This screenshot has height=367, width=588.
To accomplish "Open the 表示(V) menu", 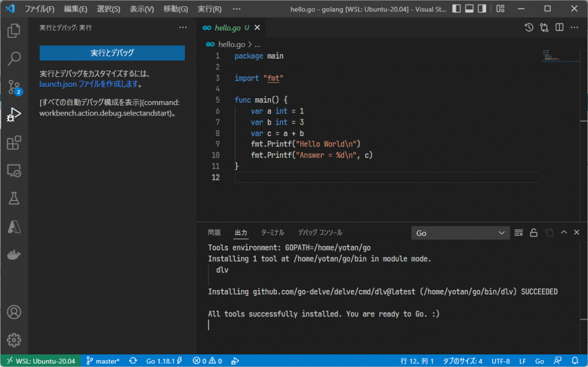I will [142, 9].
